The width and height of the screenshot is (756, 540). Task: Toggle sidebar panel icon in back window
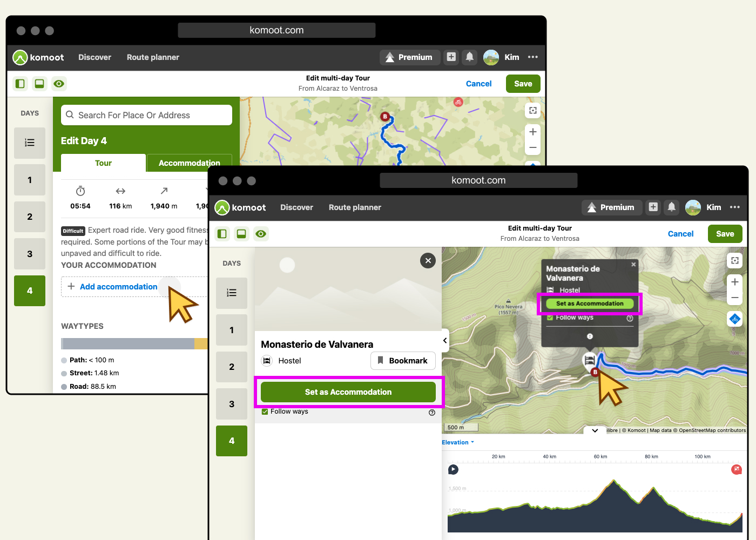[20, 84]
